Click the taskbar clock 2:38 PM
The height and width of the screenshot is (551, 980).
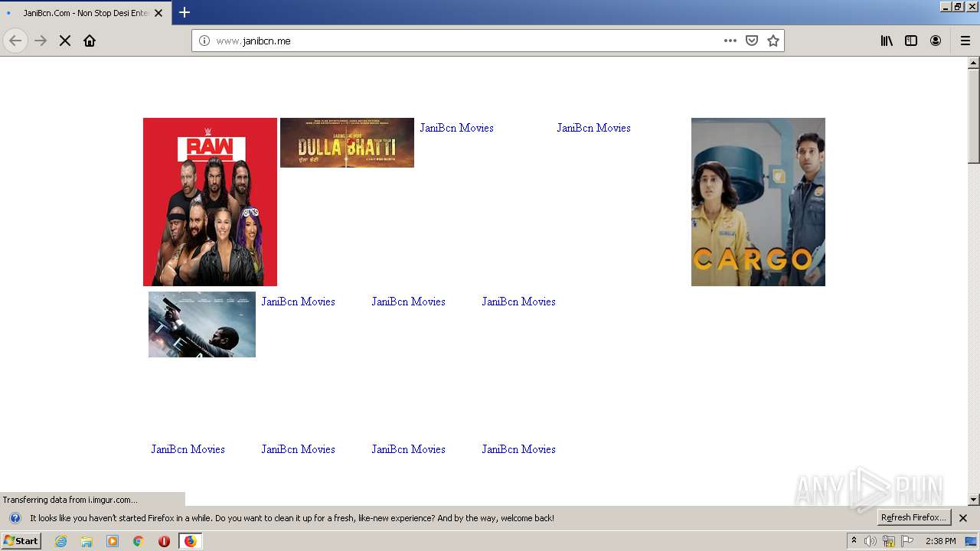[940, 541]
